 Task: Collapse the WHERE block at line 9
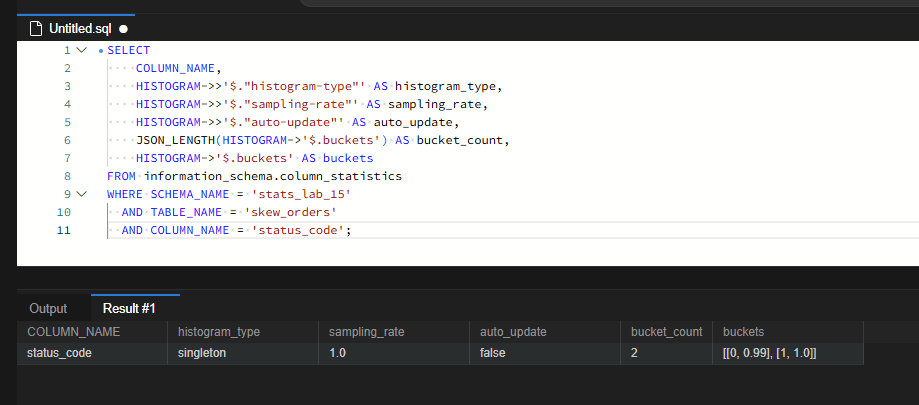[81, 194]
